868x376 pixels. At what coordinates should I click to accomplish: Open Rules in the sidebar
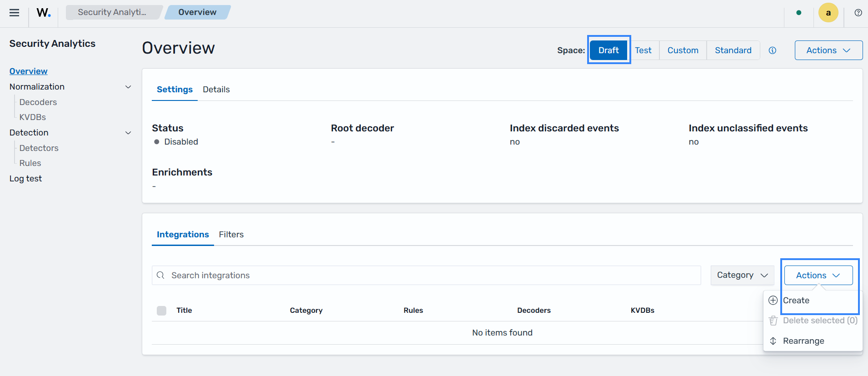(30, 163)
